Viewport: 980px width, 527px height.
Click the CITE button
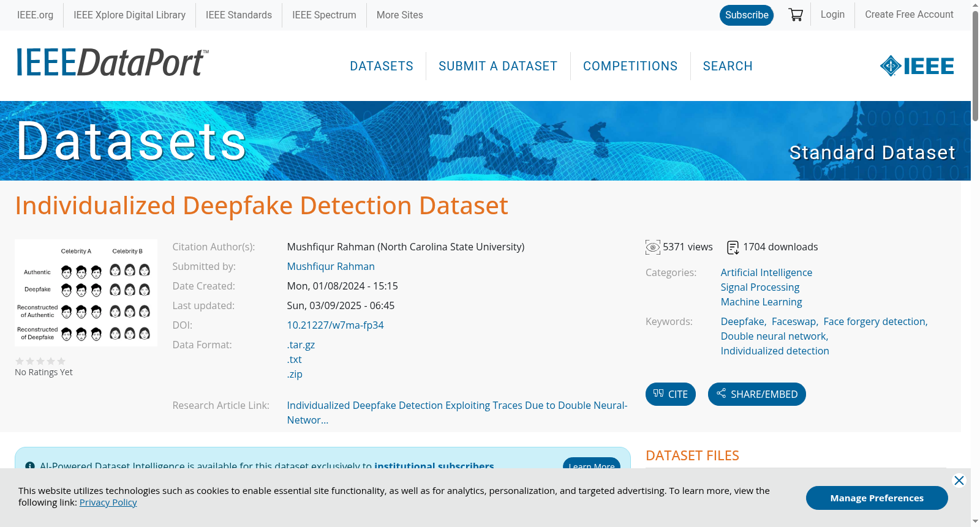(671, 394)
